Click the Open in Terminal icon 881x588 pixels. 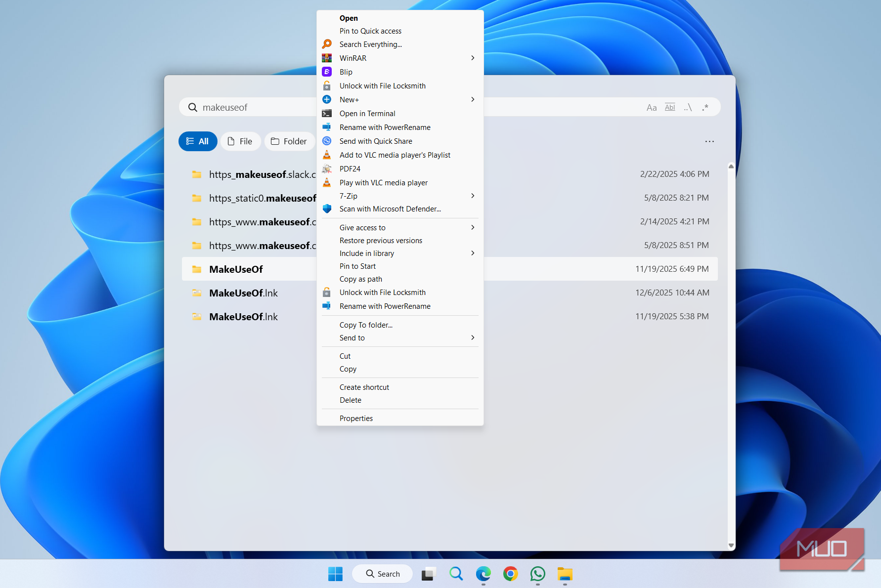coord(327,113)
